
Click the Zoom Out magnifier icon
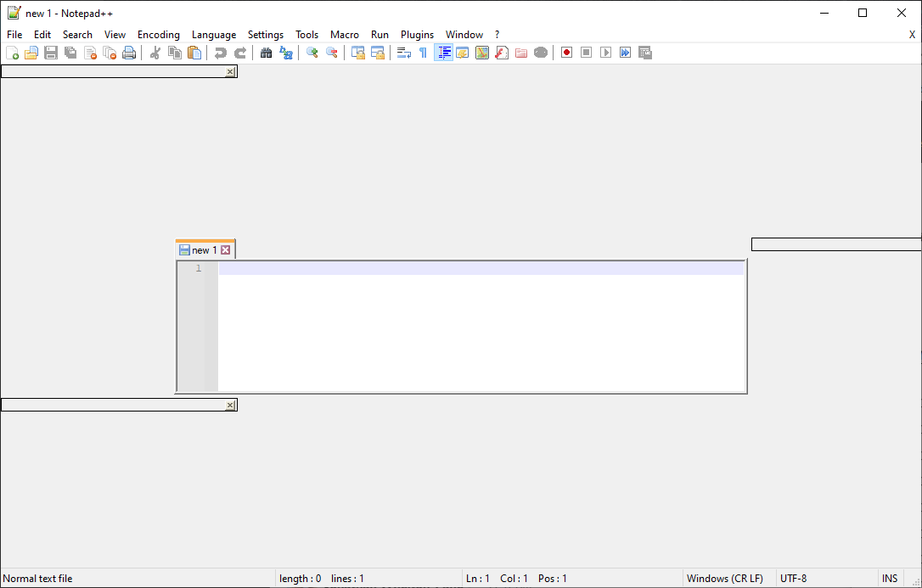point(332,53)
